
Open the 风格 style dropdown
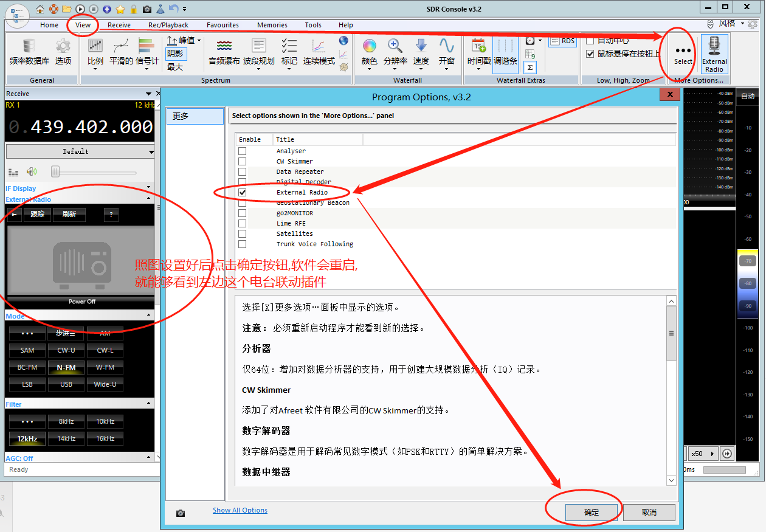731,24
